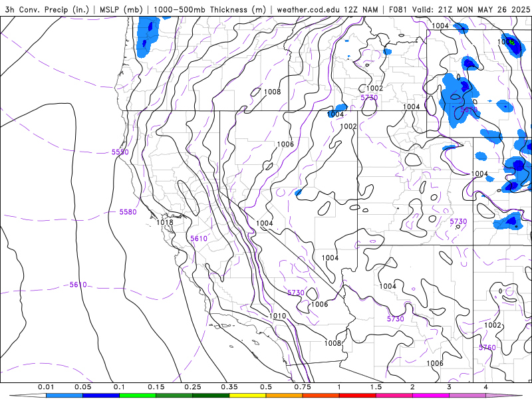Pick the orange 0.5–0.75 legend swatch
532x399 pixels.
tap(285, 396)
